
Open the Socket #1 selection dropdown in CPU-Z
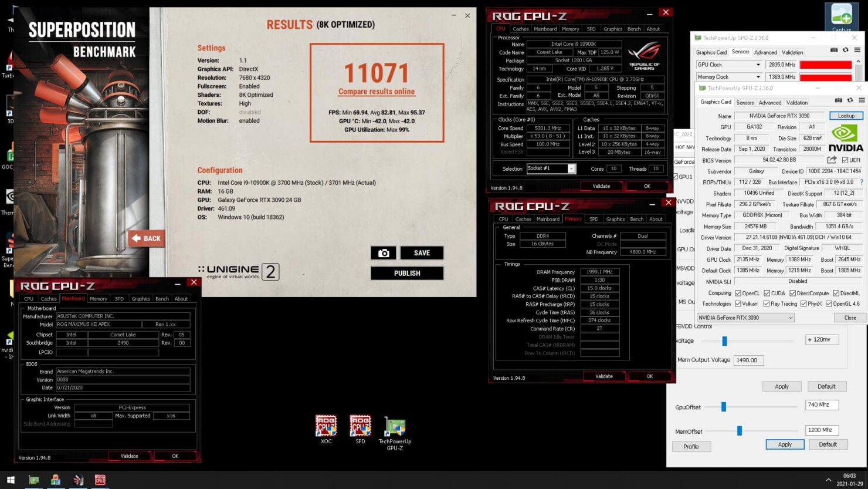click(x=551, y=168)
